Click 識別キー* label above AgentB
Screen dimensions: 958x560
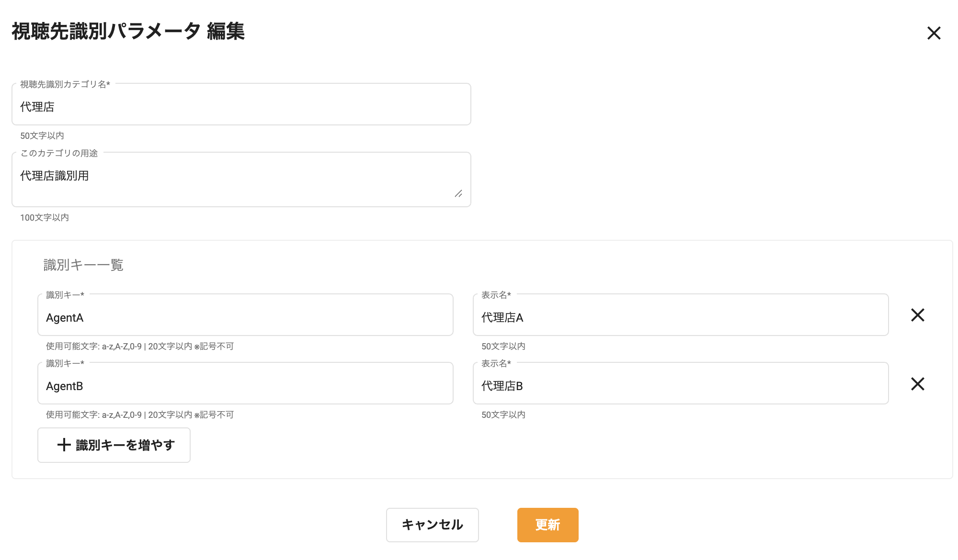click(65, 363)
